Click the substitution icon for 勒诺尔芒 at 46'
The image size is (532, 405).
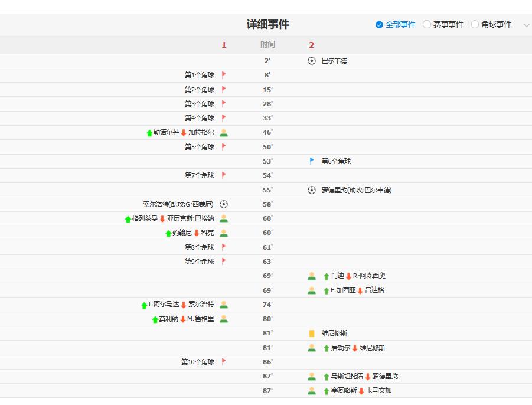coord(224,132)
